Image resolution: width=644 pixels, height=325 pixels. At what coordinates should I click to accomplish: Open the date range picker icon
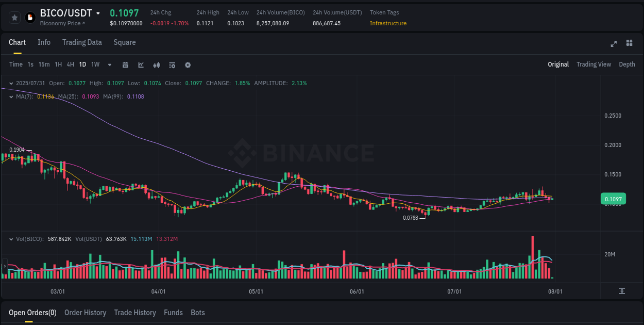[x=125, y=64]
